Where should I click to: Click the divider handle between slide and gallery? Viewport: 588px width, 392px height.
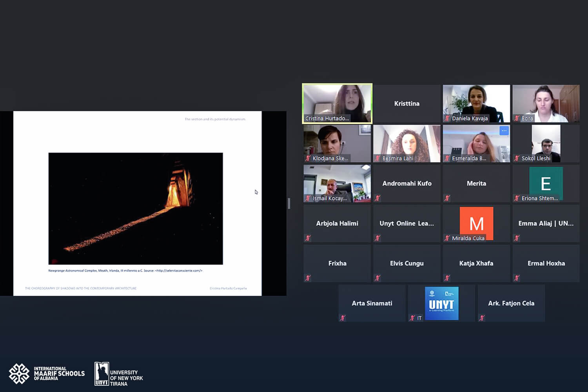(289, 203)
